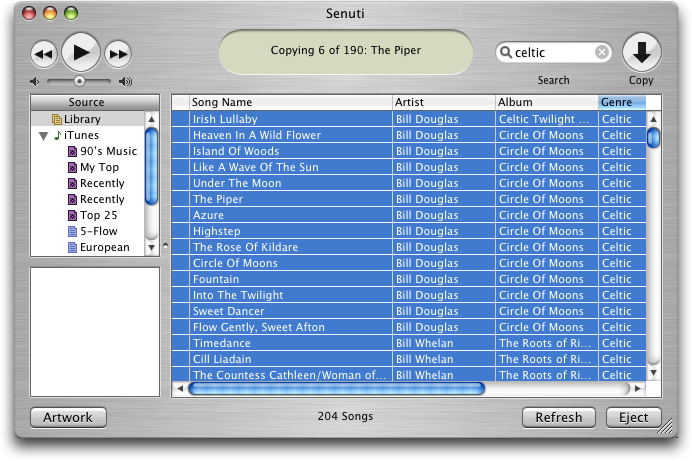Click the Copy down-arrow button
Viewport: 692px width, 461px height.
pyautogui.click(x=641, y=52)
